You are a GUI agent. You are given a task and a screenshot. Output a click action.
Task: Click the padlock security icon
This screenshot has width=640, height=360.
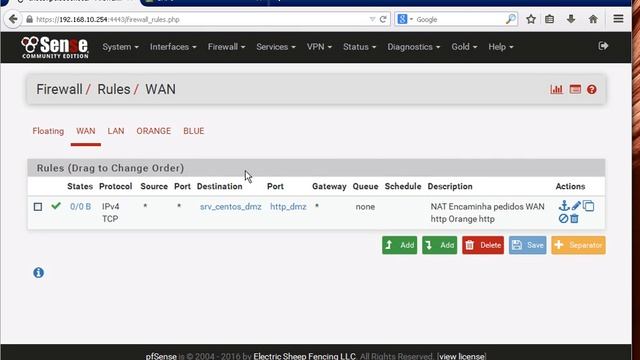click(29, 19)
